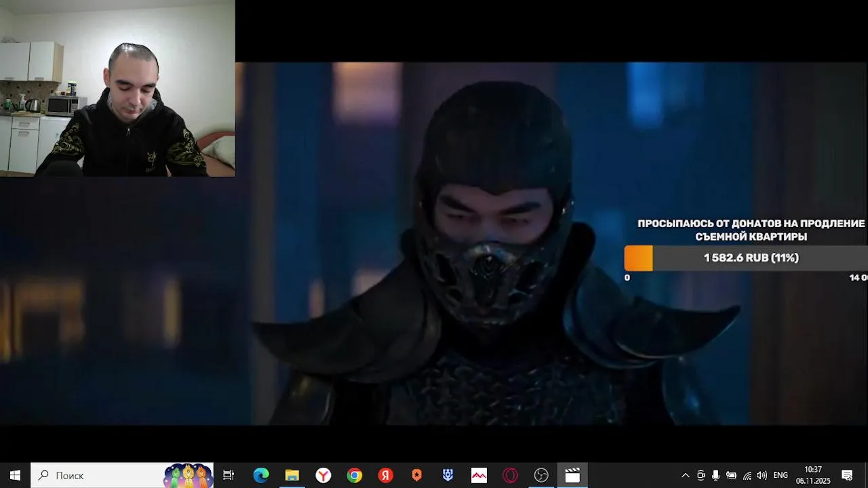Click the Поиск search box
The height and width of the screenshot is (488, 868).
[x=122, y=475]
